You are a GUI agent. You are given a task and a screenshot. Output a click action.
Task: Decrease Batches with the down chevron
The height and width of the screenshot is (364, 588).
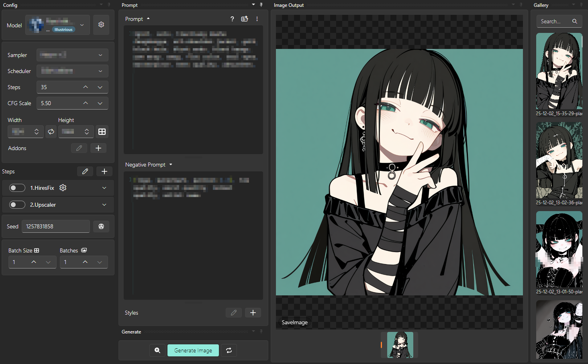(100, 262)
